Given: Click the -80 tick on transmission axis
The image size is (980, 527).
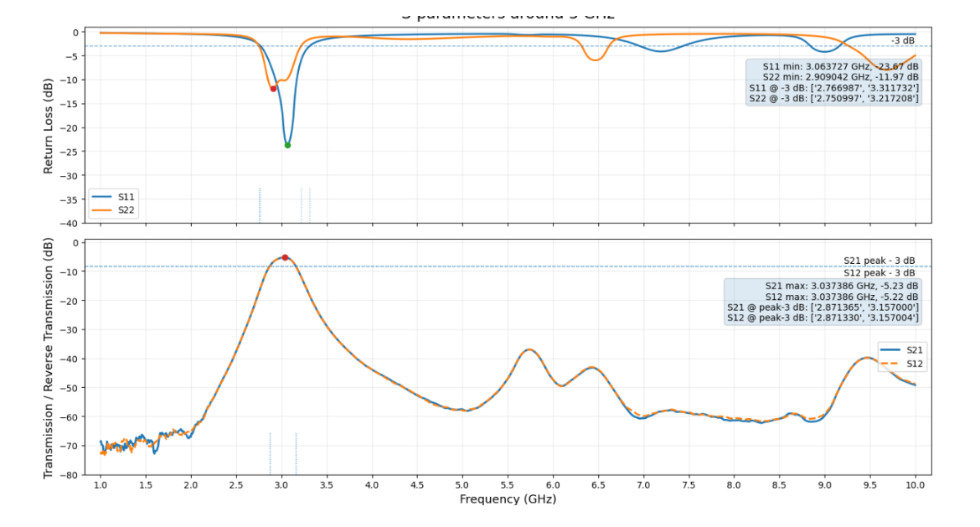Looking at the screenshot, I should (x=70, y=475).
